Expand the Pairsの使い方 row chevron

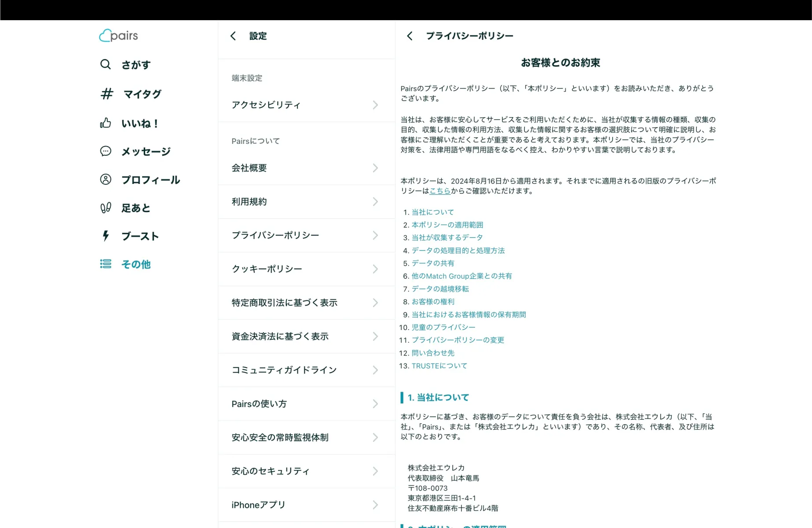(x=375, y=403)
